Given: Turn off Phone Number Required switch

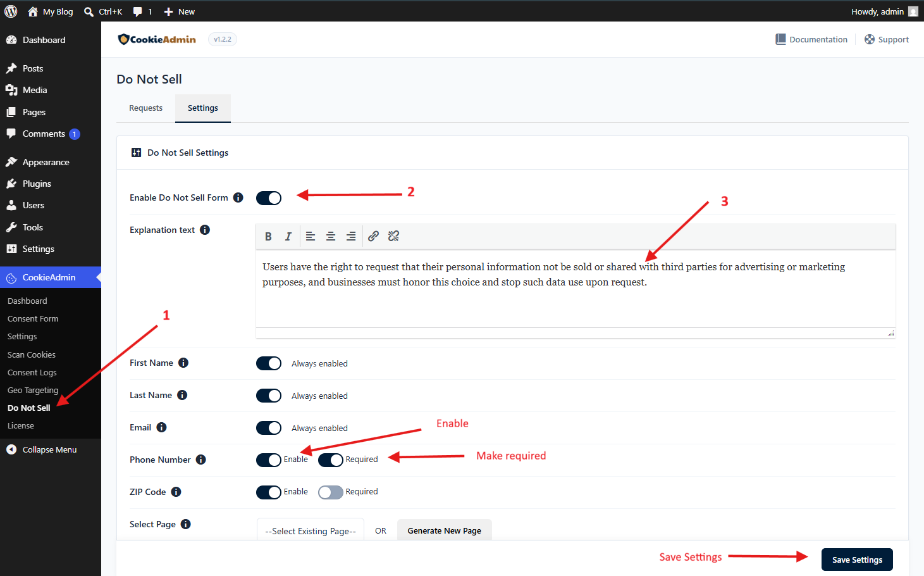Looking at the screenshot, I should pos(331,460).
